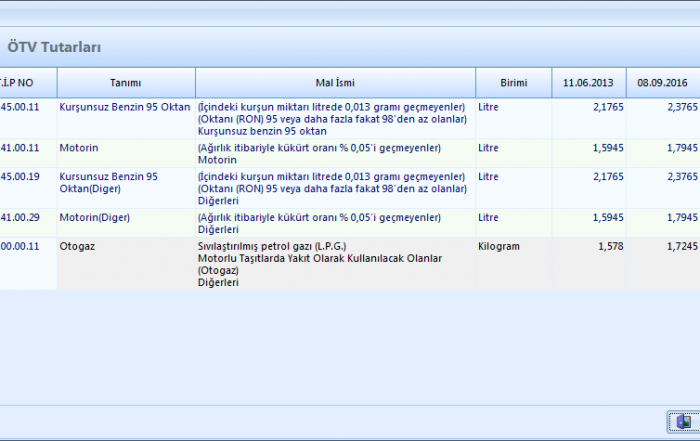Click the ÖTV Tutarları panel title
Viewport: 700px width, 441px height.
(x=53, y=47)
